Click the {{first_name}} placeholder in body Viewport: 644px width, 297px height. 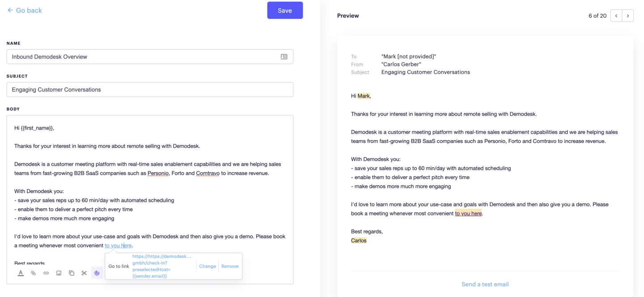coord(37,128)
